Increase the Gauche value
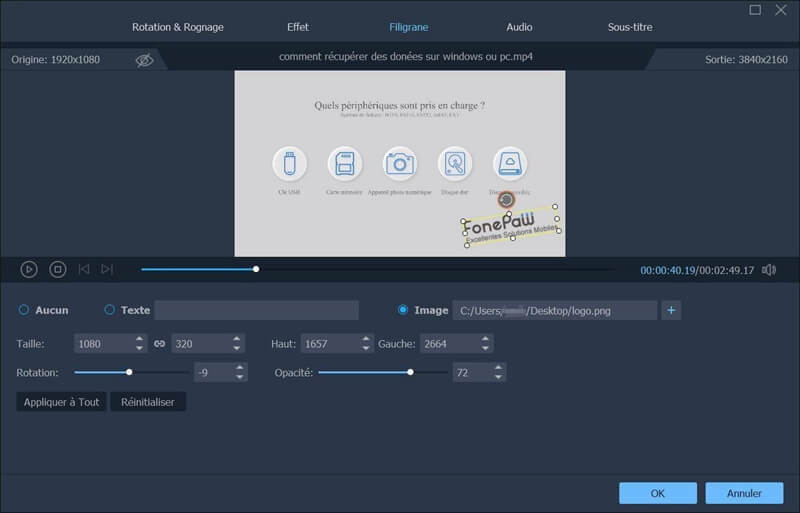The height and width of the screenshot is (513, 800). click(x=485, y=339)
